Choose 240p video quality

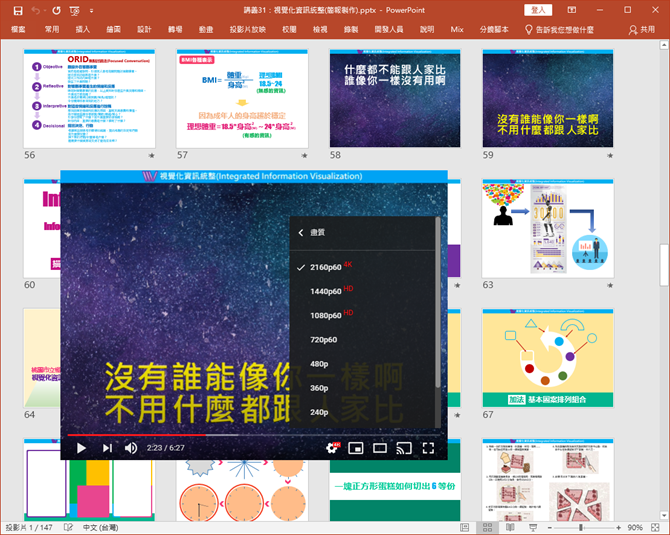tap(362, 412)
